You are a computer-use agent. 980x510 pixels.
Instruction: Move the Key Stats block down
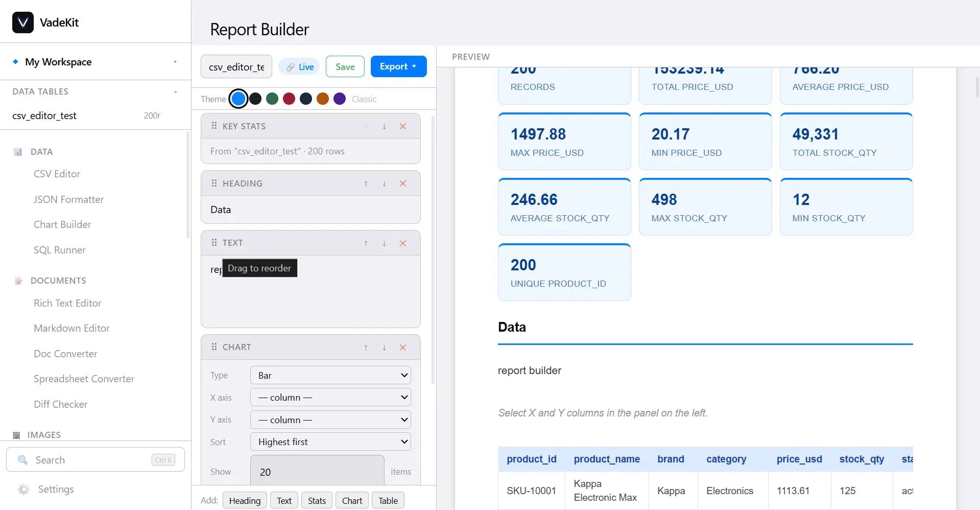384,126
